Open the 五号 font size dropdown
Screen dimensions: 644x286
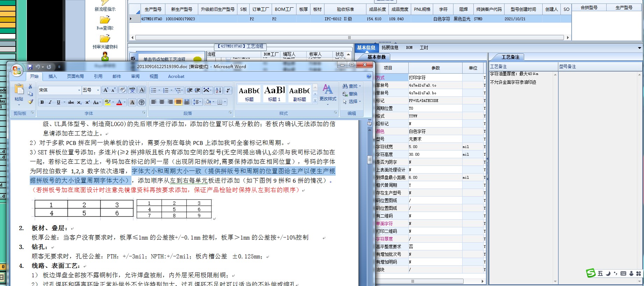pos(98,90)
